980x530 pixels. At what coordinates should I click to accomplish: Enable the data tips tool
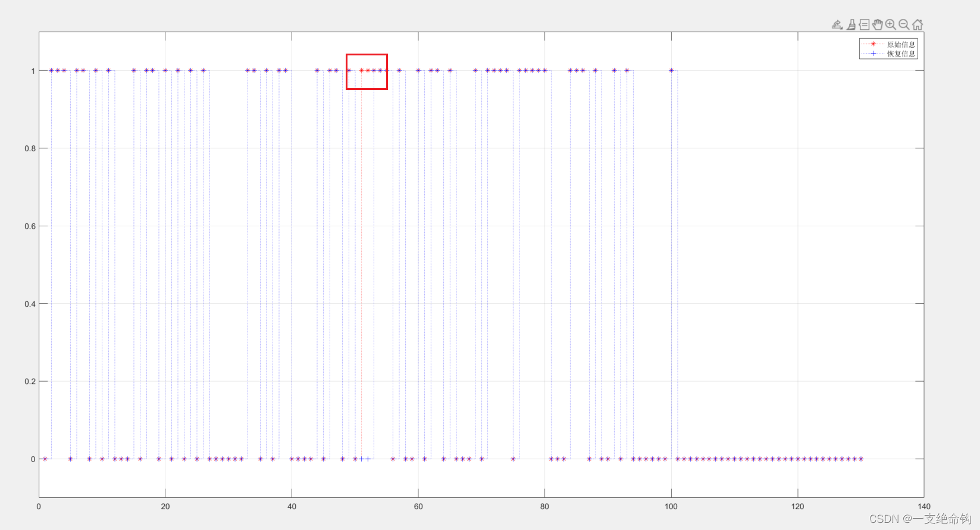pos(865,24)
